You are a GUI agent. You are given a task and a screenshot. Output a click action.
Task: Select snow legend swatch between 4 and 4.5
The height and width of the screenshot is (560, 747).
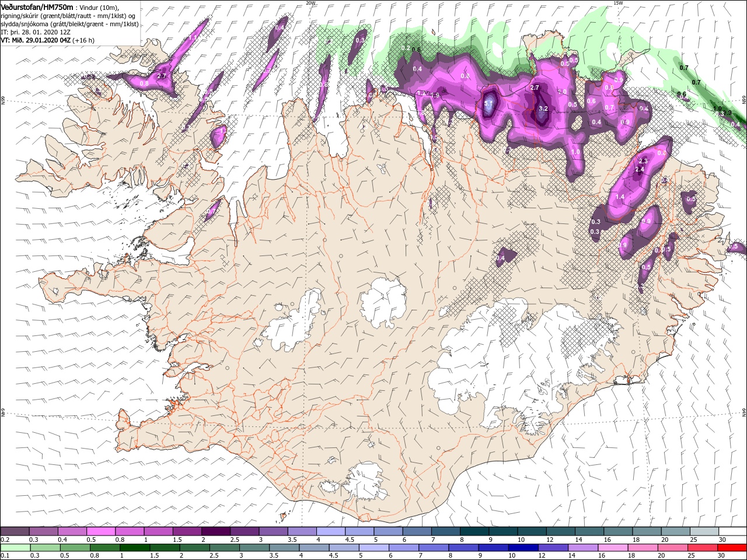330,531
